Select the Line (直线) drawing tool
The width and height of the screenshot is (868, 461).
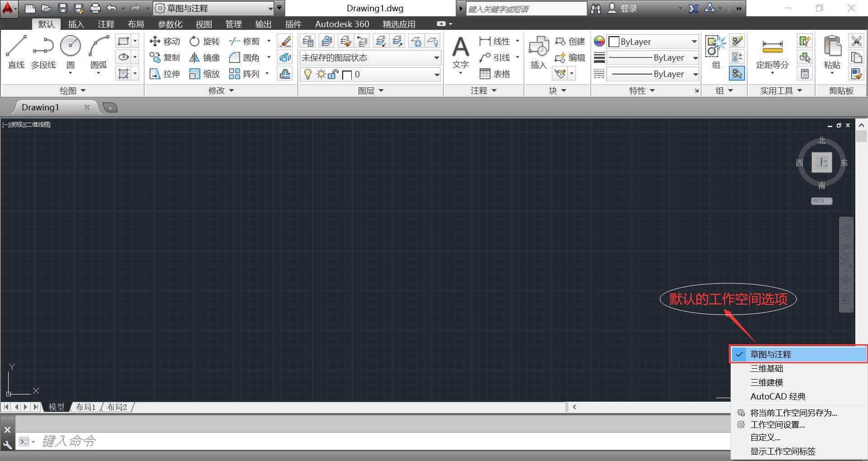pos(16,52)
